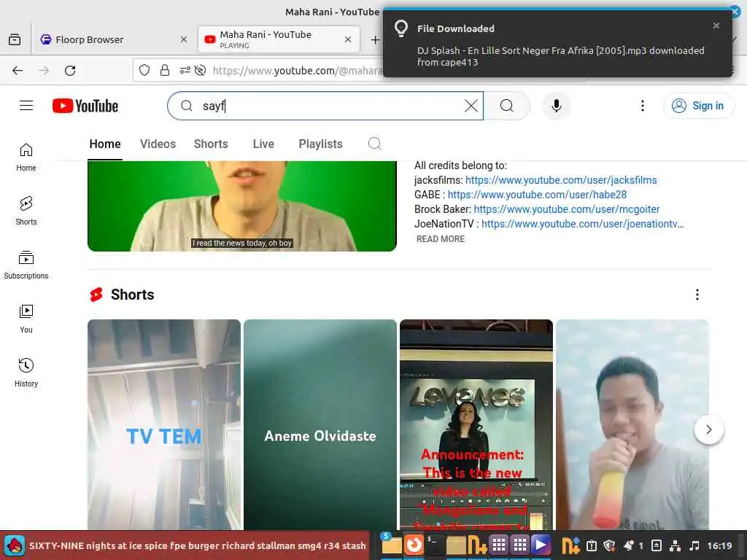Click the Sign in button
The width and height of the screenshot is (747, 560).
pyautogui.click(x=698, y=106)
